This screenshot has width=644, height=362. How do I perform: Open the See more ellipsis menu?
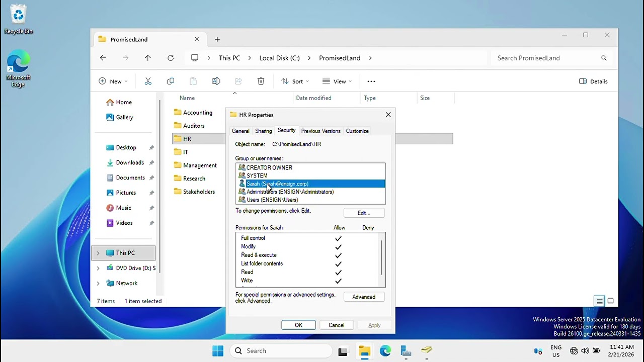click(371, 81)
